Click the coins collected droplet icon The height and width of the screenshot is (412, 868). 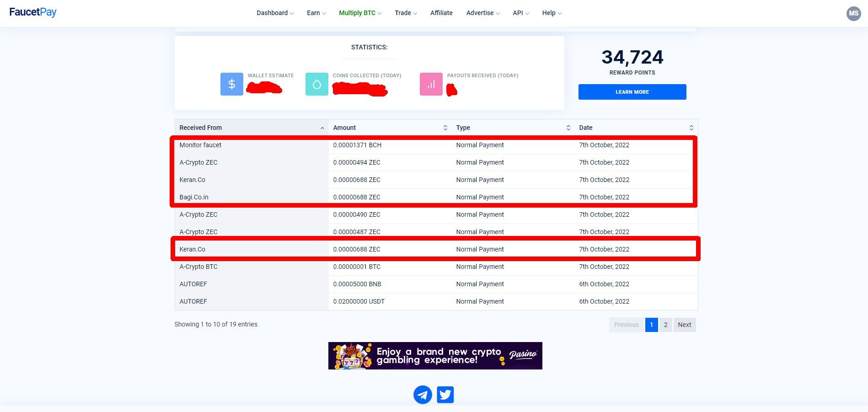point(317,84)
